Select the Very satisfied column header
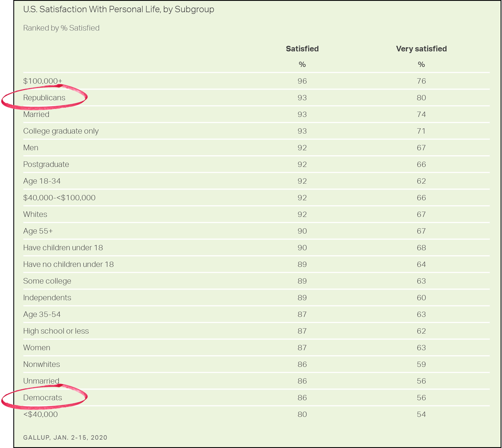 click(421, 49)
